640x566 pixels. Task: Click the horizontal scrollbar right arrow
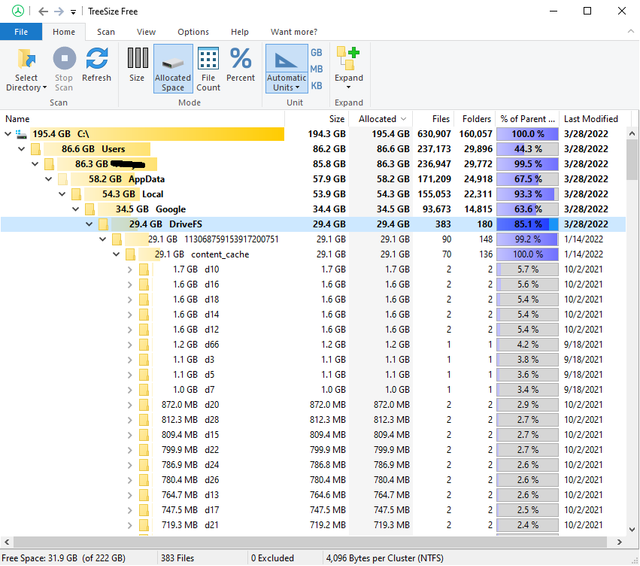coord(619,542)
